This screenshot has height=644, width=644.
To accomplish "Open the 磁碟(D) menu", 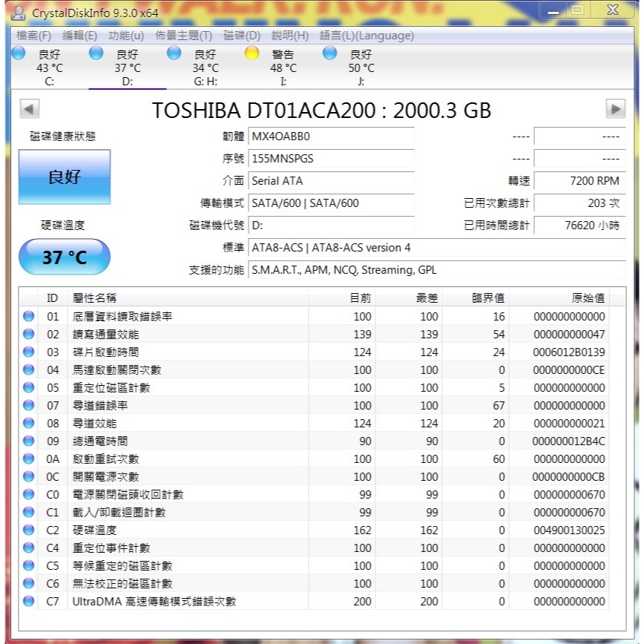I will click(x=242, y=36).
